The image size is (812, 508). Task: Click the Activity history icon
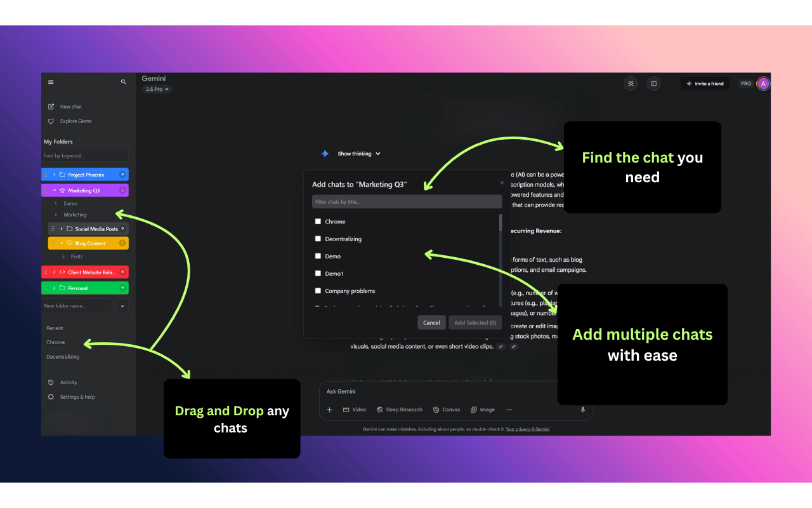[x=51, y=382]
